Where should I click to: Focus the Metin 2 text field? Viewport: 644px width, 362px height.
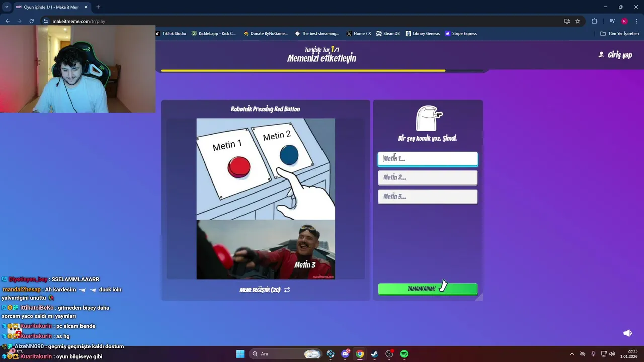[x=428, y=177]
